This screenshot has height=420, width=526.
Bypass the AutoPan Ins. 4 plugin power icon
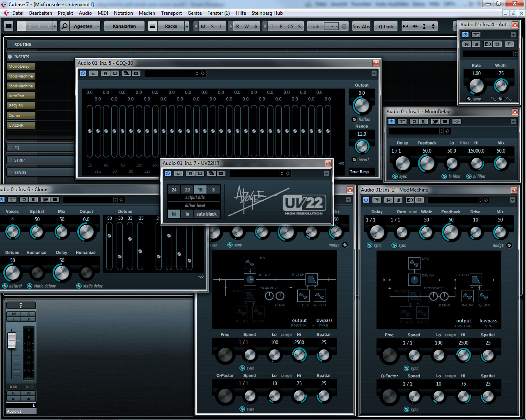465,35
